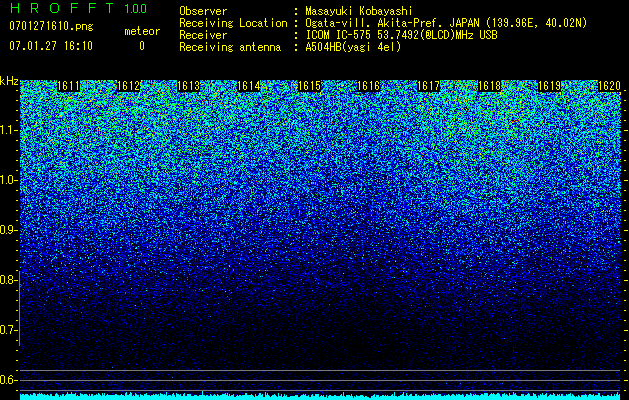Click the 1.0 frequency axis label

(8, 180)
